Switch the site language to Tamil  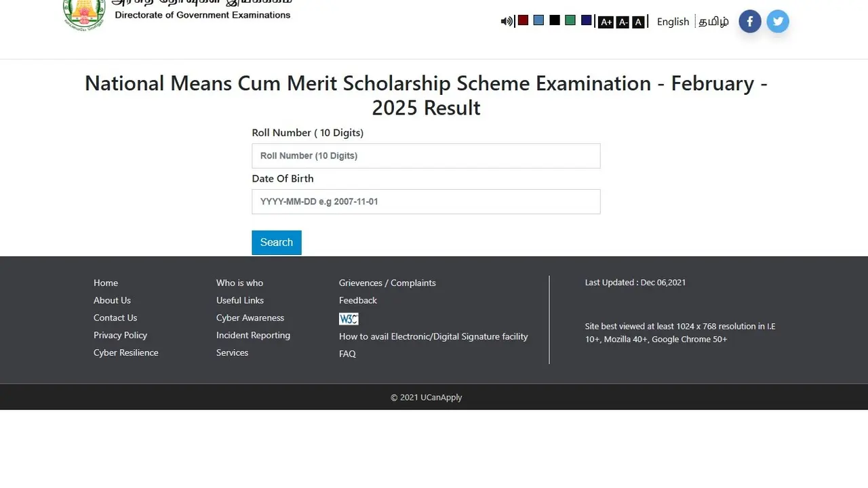[713, 22]
